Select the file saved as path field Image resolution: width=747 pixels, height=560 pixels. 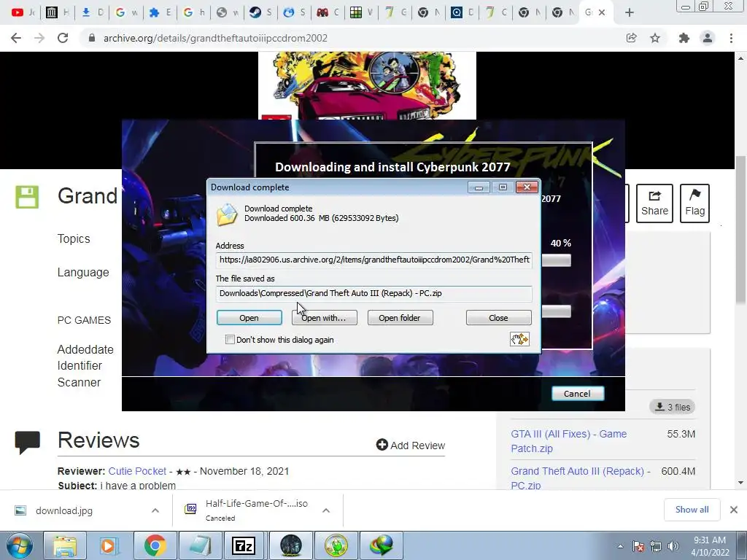point(373,293)
